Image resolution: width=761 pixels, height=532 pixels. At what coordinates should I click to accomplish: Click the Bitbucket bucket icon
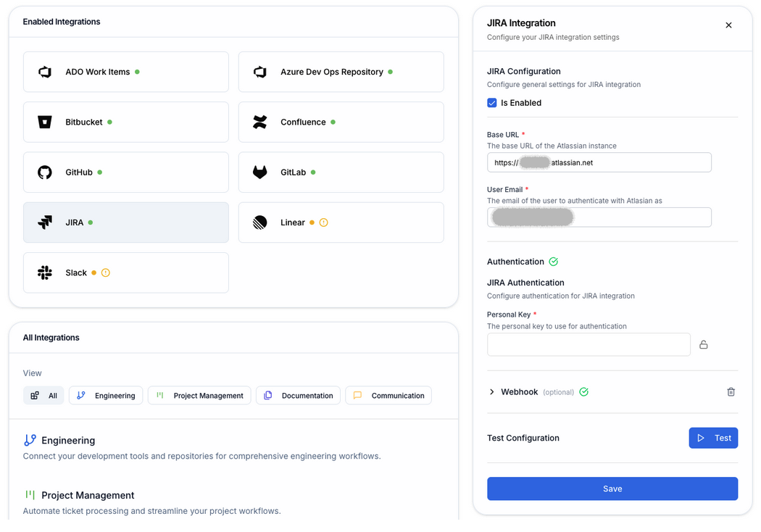(45, 122)
